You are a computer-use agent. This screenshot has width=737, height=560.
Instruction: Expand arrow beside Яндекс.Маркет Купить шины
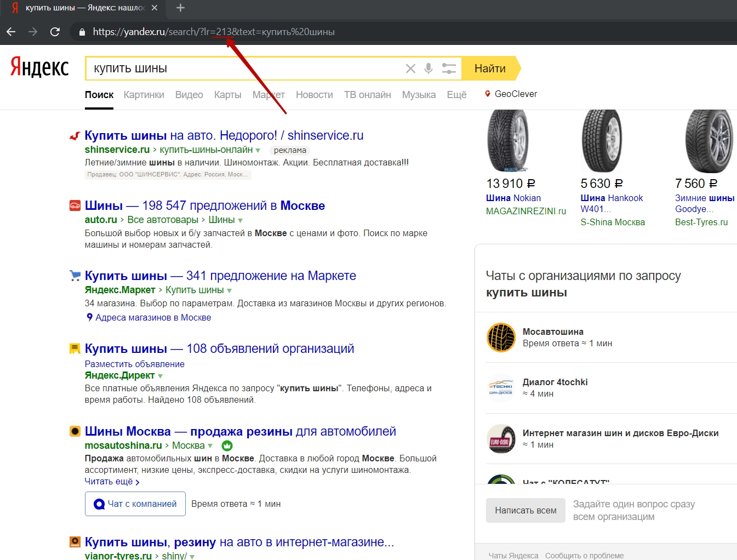(229, 290)
